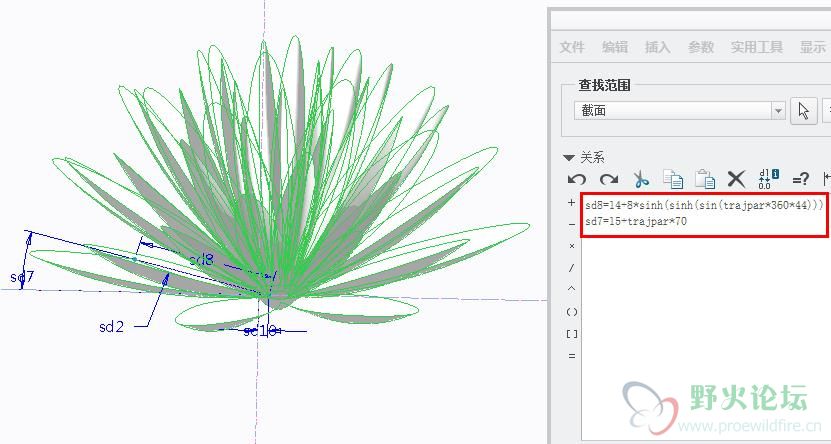The width and height of the screenshot is (831, 444).
Task: Redo the last relation edit
Action: (x=609, y=179)
